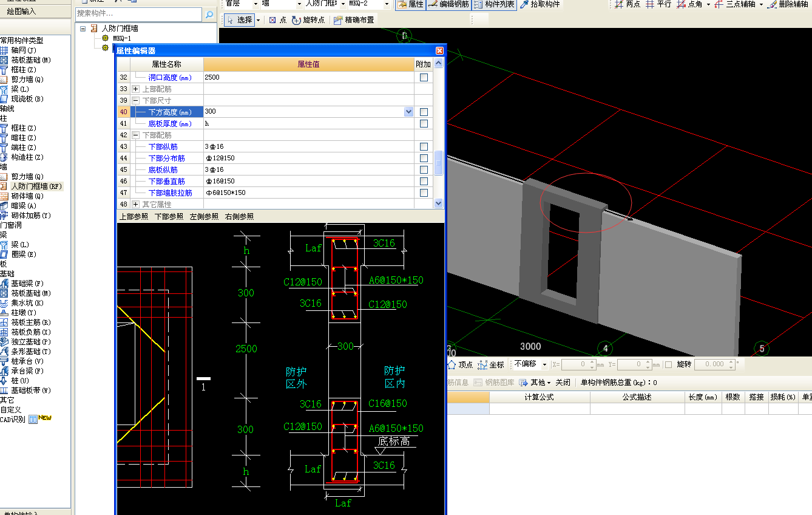Click the 编辑钢筋 button
This screenshot has width=812, height=515.
tap(448, 4)
